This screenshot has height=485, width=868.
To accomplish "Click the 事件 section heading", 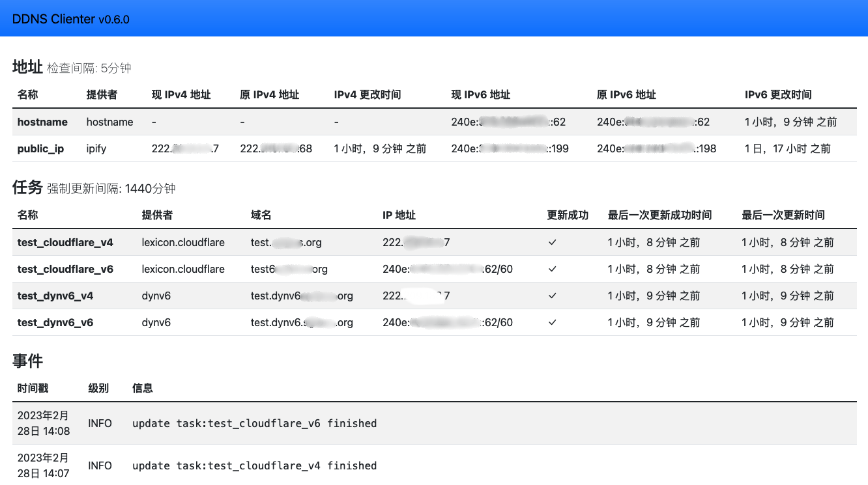I will coord(27,361).
